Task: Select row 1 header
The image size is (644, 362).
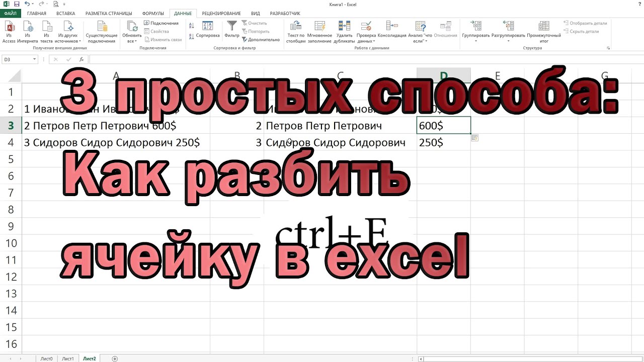Action: 11,92
